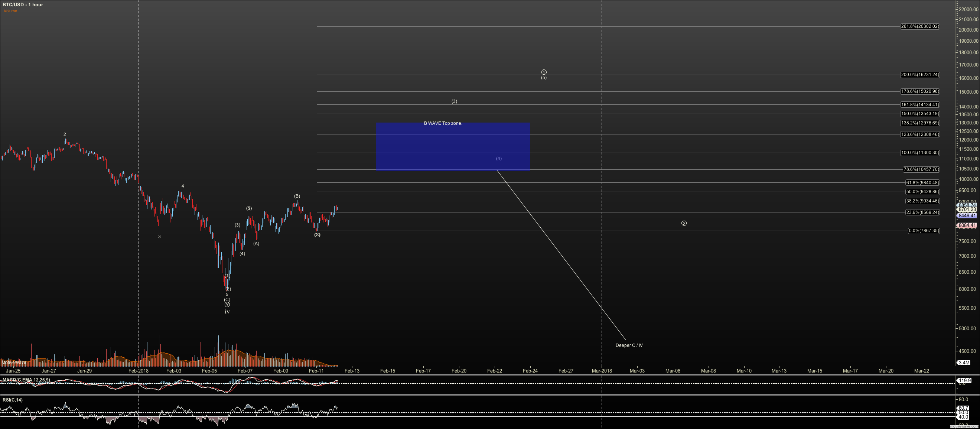
Task: Click the Feb-2018 date on the time axis
Action: tap(139, 371)
